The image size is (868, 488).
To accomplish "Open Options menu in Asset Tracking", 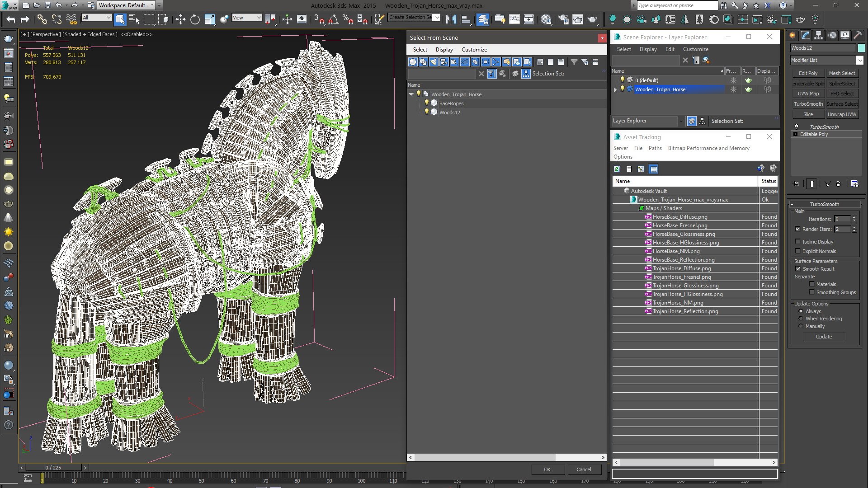I will tap(623, 157).
